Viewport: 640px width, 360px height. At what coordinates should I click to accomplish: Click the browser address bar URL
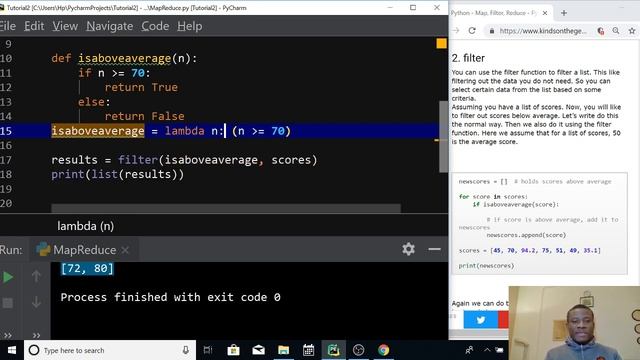pyautogui.click(x=542, y=31)
